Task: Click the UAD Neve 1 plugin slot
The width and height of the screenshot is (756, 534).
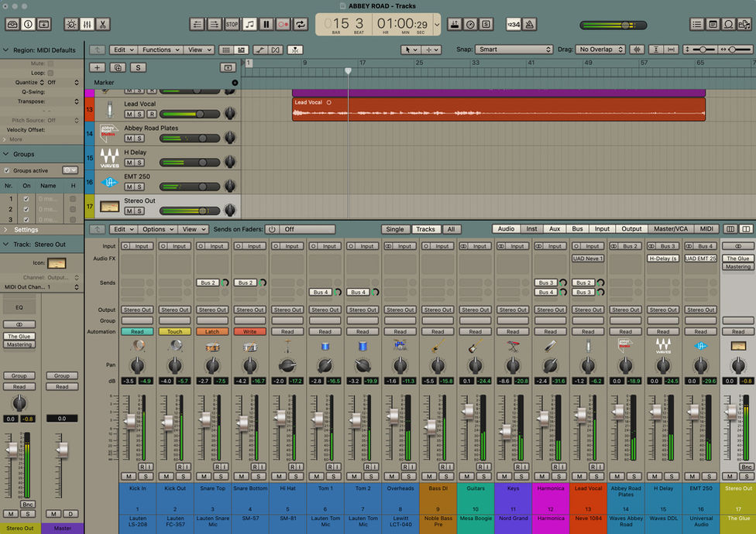Action: [x=587, y=258]
